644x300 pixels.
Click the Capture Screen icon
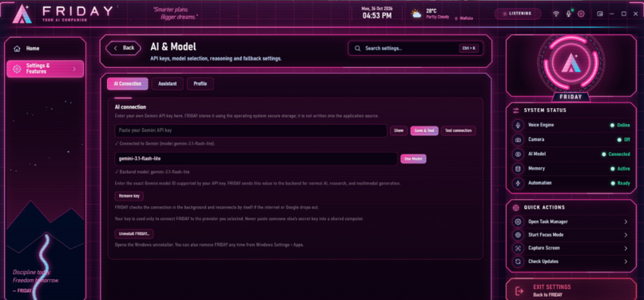[518, 248]
